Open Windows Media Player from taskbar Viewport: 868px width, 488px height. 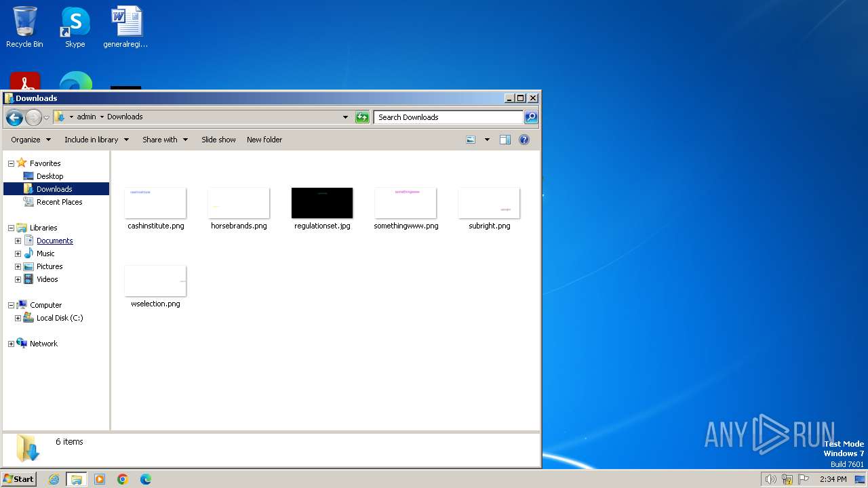click(x=100, y=479)
